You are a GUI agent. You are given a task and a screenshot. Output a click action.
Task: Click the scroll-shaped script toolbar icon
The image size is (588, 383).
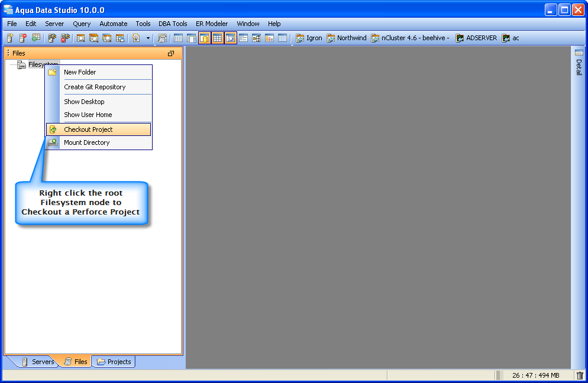(162, 38)
